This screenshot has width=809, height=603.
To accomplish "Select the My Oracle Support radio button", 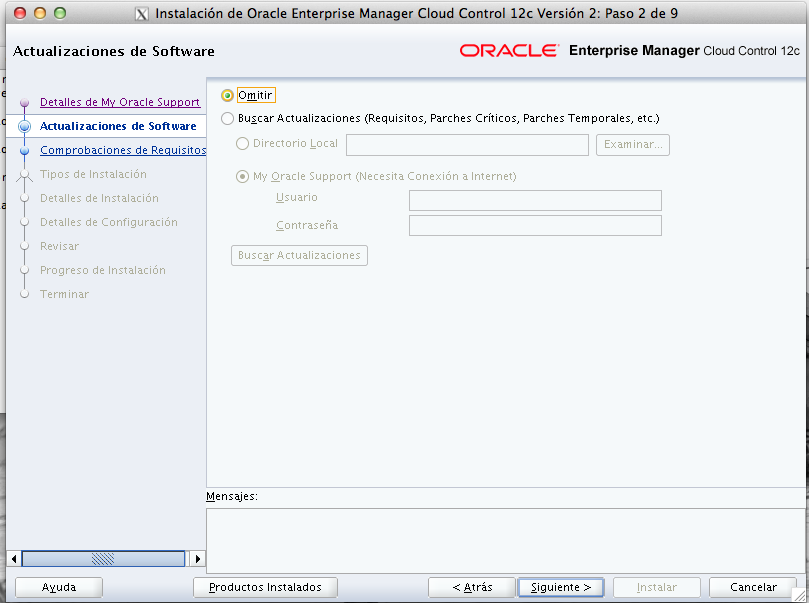I will (x=243, y=177).
